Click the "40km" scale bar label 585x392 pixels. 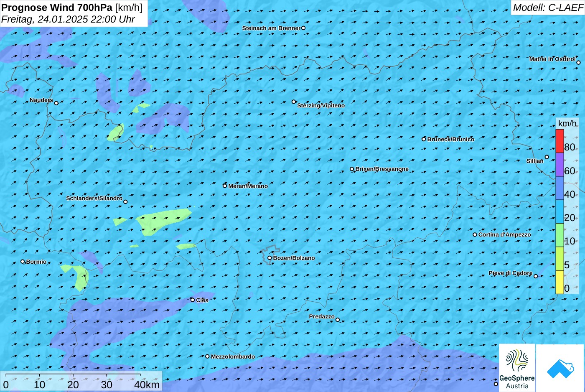(x=147, y=385)
